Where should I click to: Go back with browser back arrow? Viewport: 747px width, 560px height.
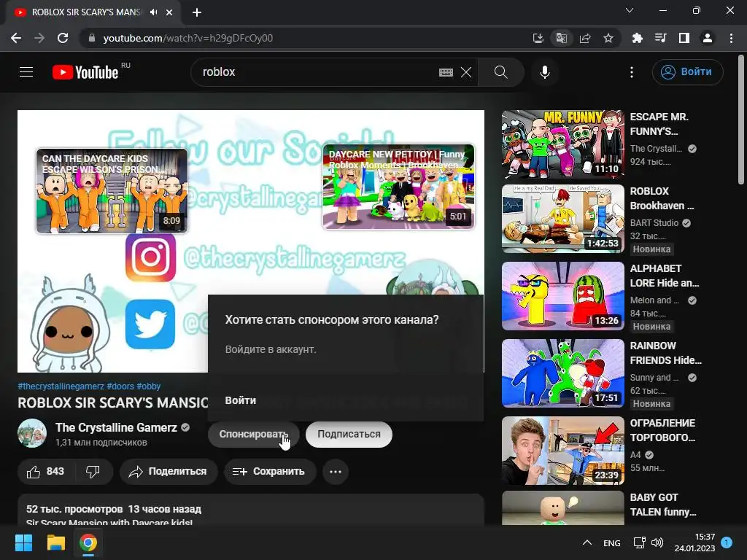(16, 38)
